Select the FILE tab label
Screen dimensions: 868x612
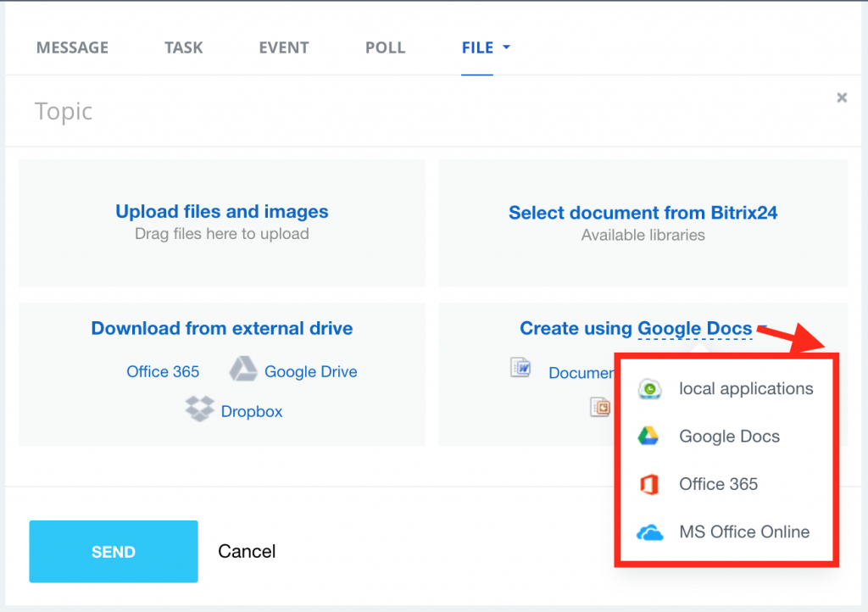(x=477, y=47)
